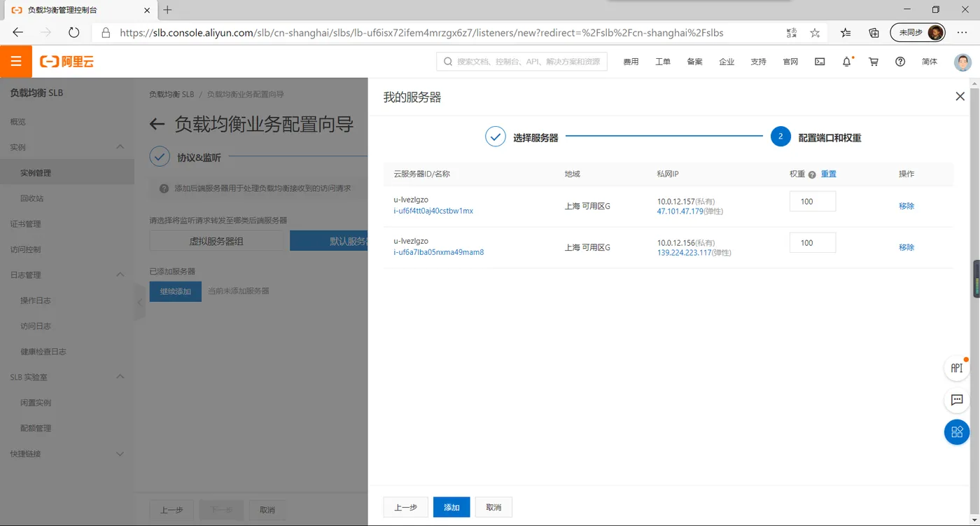Close the 负载均衡管理控制台 tab
Viewport: 980px width, 526px height.
point(146,11)
